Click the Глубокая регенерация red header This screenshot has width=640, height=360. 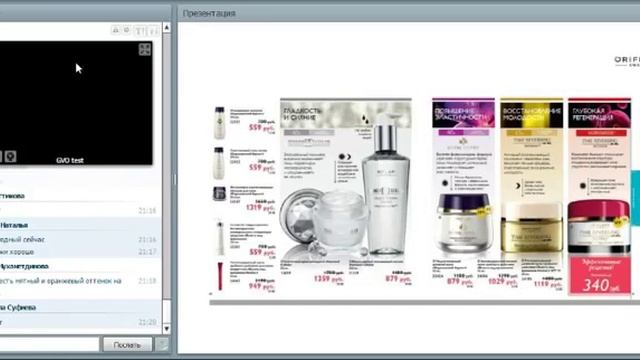(x=599, y=113)
